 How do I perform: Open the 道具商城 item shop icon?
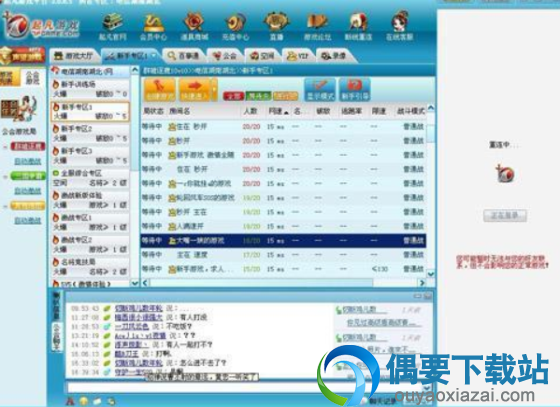[x=194, y=26]
